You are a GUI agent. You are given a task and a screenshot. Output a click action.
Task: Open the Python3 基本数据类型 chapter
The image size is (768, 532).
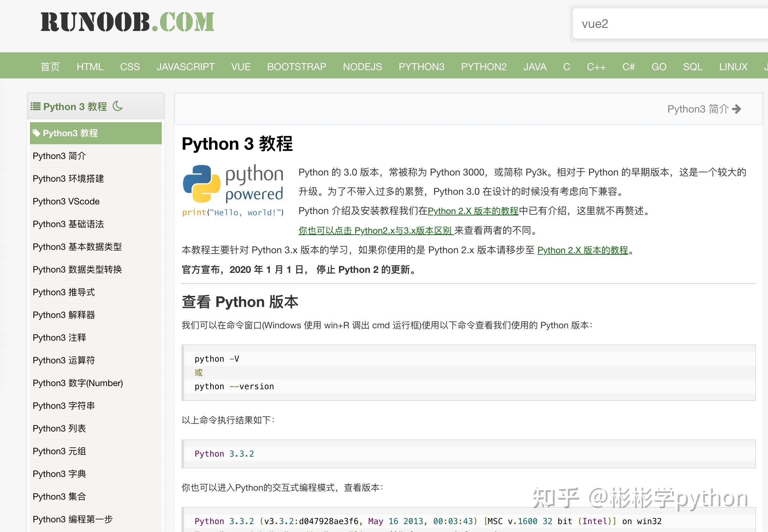pyautogui.click(x=77, y=247)
